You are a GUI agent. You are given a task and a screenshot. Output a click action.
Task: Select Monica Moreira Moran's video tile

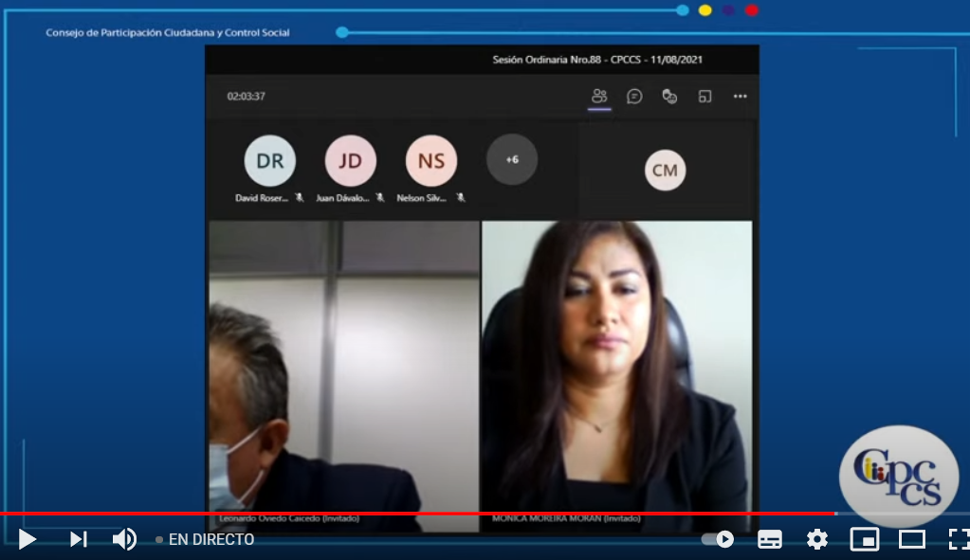616,376
